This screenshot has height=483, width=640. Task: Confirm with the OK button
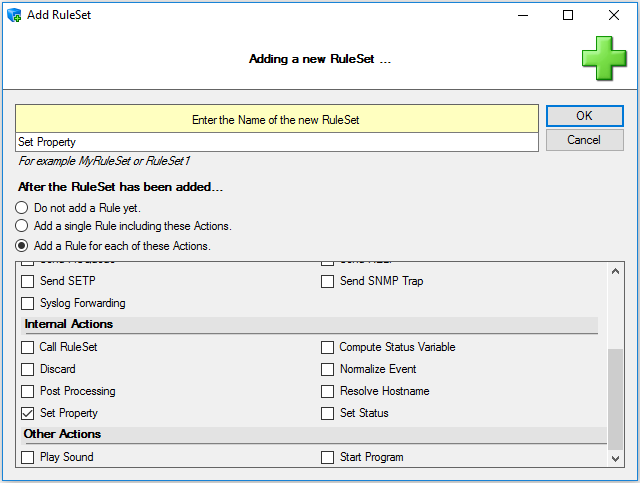click(584, 116)
